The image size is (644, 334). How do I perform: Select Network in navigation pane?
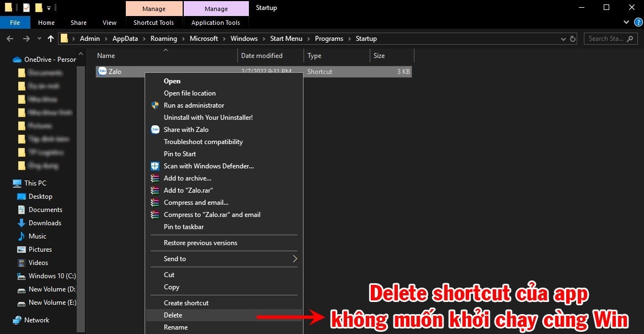[x=31, y=320]
